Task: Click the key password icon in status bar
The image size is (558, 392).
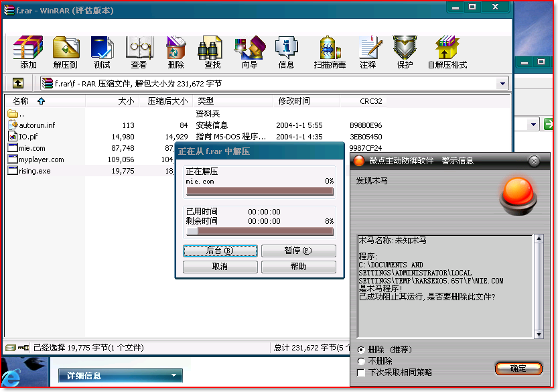Action: [x=23, y=348]
